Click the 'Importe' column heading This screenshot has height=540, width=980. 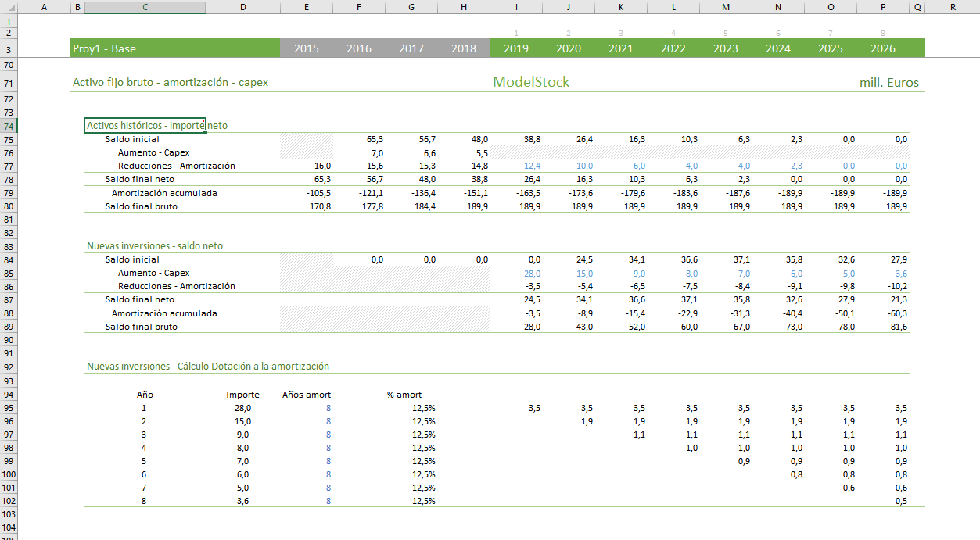tap(242, 395)
